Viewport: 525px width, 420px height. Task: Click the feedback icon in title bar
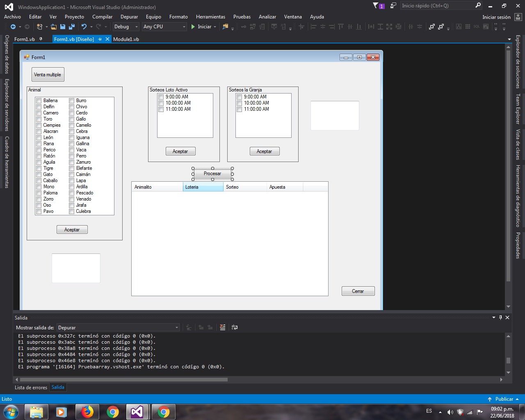(x=393, y=6)
